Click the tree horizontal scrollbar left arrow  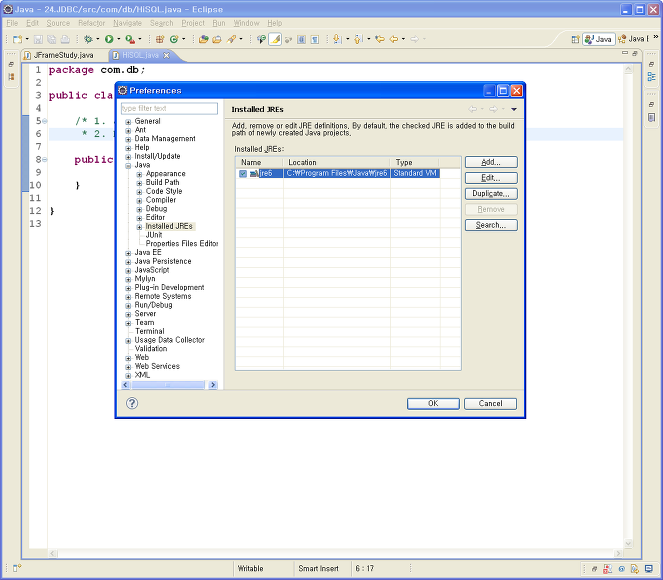tap(125, 385)
